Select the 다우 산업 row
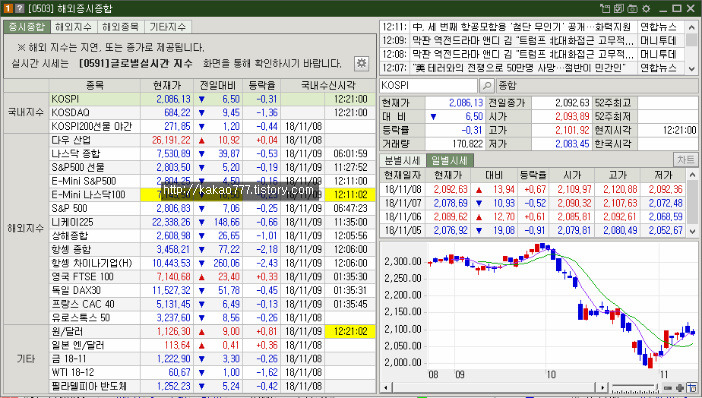Viewport: 702px width, 398px height. coord(212,140)
